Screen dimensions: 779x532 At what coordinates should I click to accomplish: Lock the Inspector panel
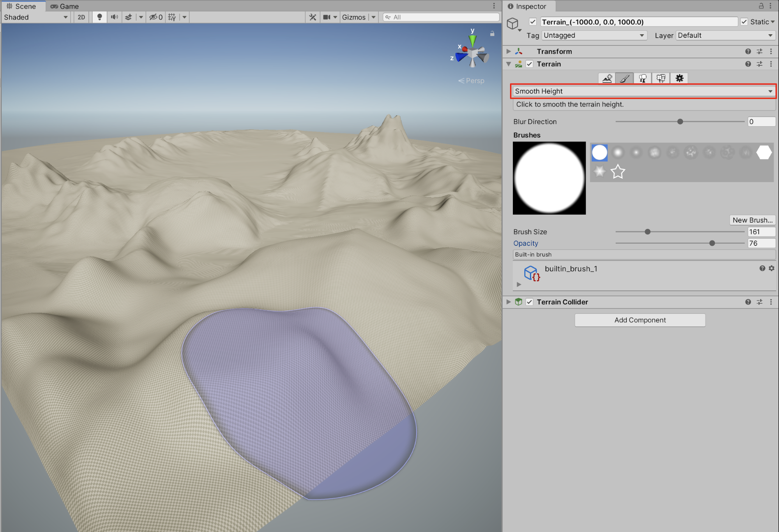point(761,6)
